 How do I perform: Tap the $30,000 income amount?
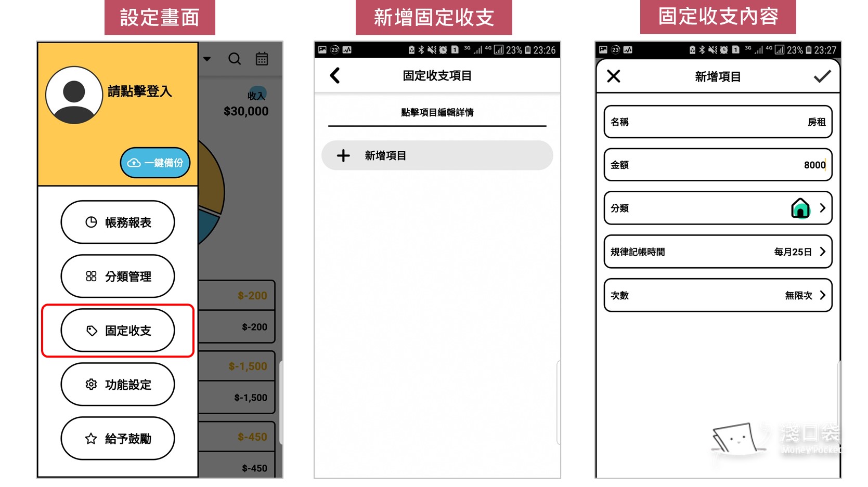coord(246,111)
